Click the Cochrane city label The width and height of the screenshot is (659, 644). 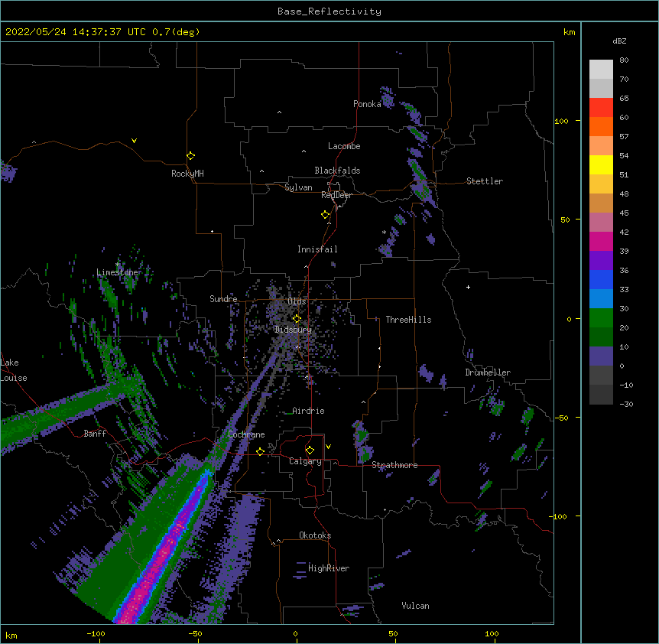[x=246, y=434]
